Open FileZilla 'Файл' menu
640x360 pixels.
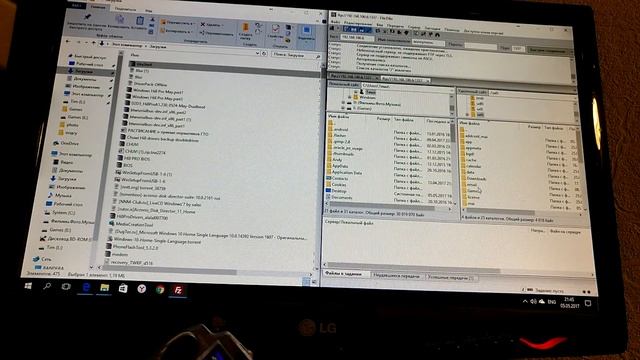point(336,22)
